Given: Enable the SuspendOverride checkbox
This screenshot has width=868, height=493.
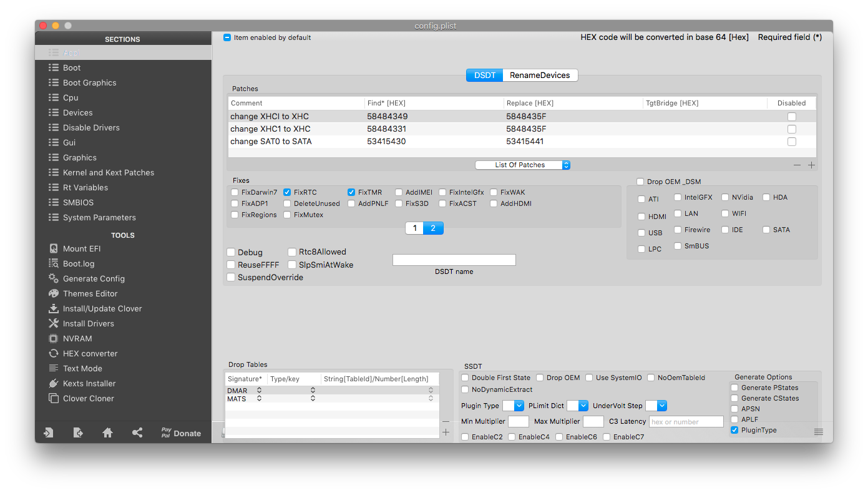Looking at the screenshot, I should [231, 277].
